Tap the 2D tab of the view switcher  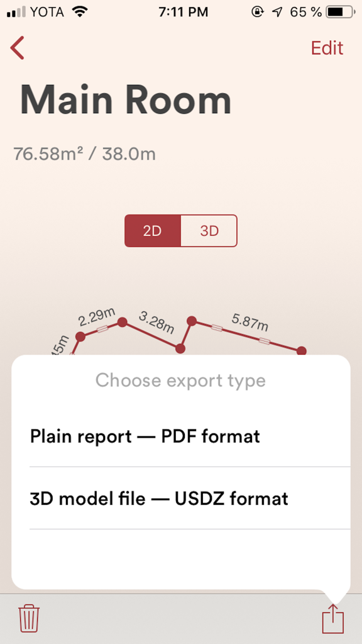click(x=153, y=230)
